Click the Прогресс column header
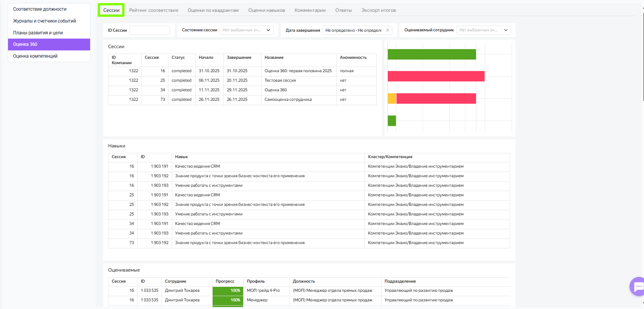 click(225, 281)
